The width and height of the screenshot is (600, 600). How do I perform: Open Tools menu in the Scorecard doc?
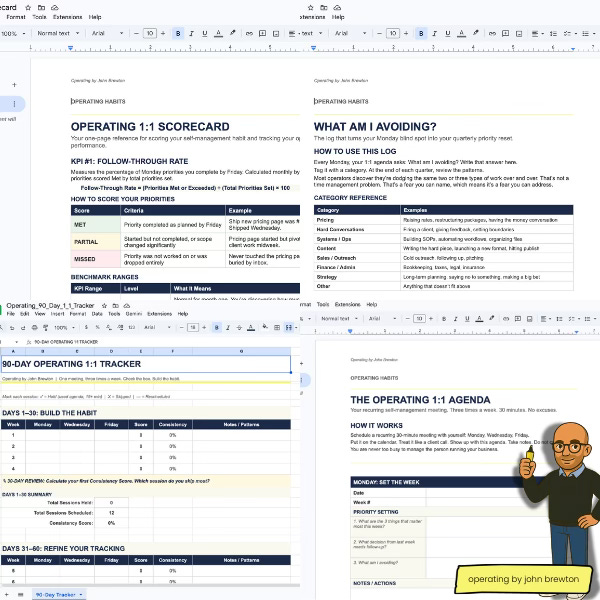coord(39,17)
